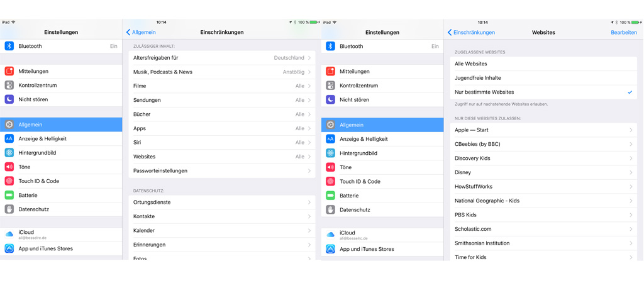Select Anzeige & Helligkeit in right screenshot
Viewport: 644px width, 283px height.
382,139
